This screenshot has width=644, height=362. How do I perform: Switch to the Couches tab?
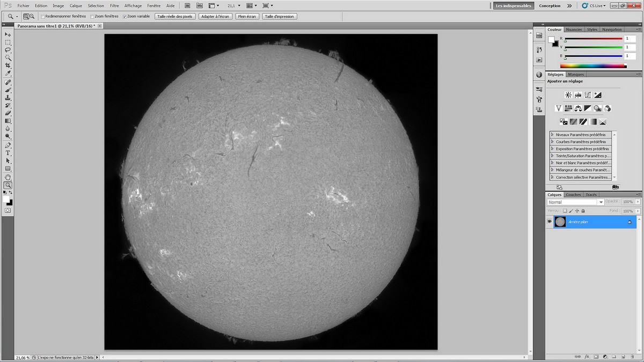coord(573,195)
